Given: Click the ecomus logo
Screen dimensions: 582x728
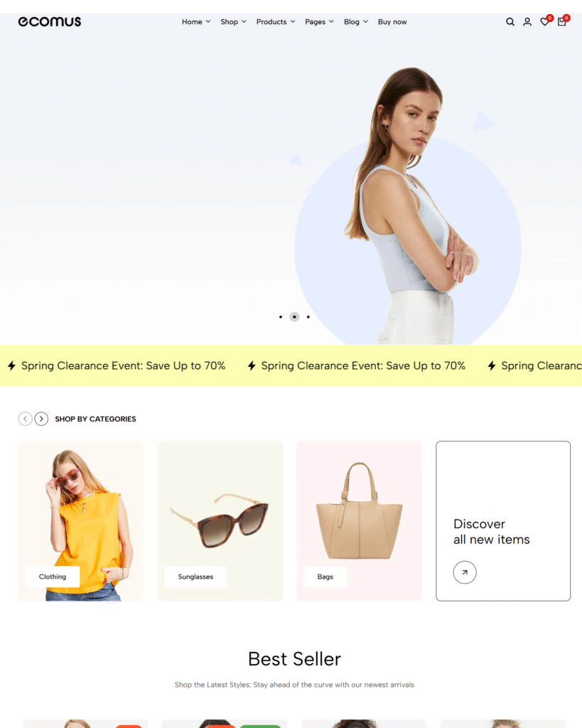Looking at the screenshot, I should [x=49, y=22].
